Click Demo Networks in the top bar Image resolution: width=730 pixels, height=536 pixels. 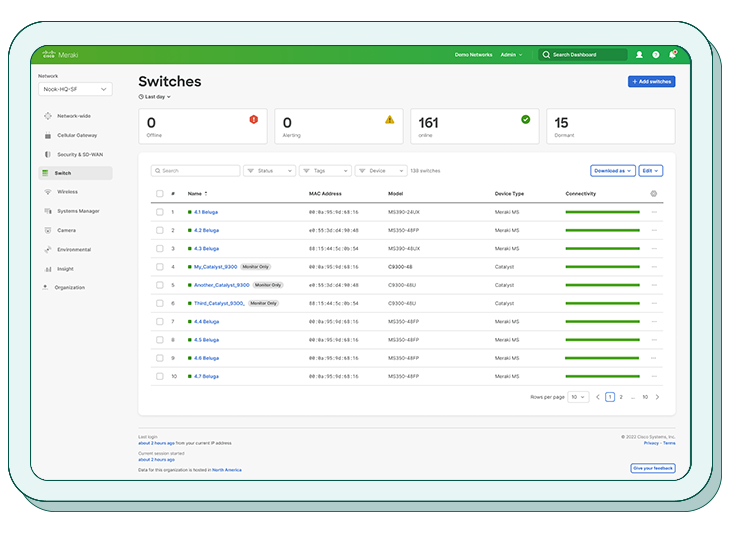[x=473, y=54]
